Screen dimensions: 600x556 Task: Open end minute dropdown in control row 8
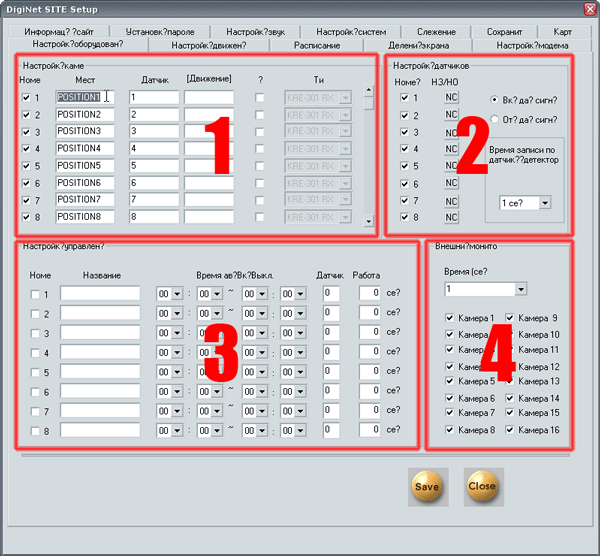point(300,431)
